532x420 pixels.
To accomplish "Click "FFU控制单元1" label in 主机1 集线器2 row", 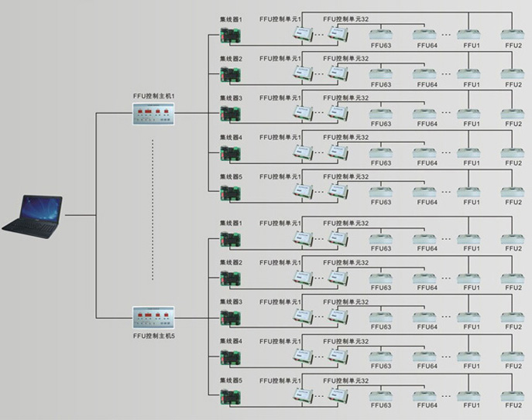I will point(280,59).
